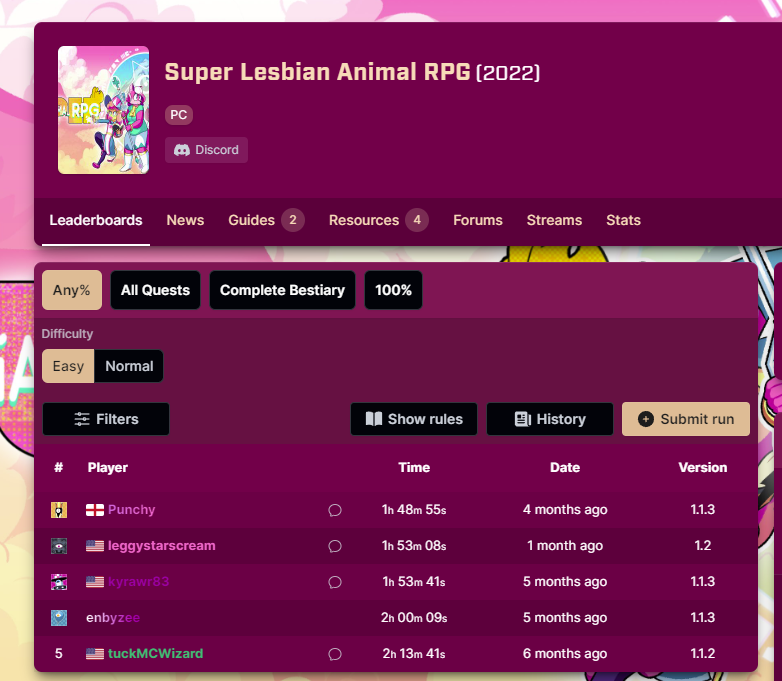View comment on leggystarscream's run

[x=335, y=546]
